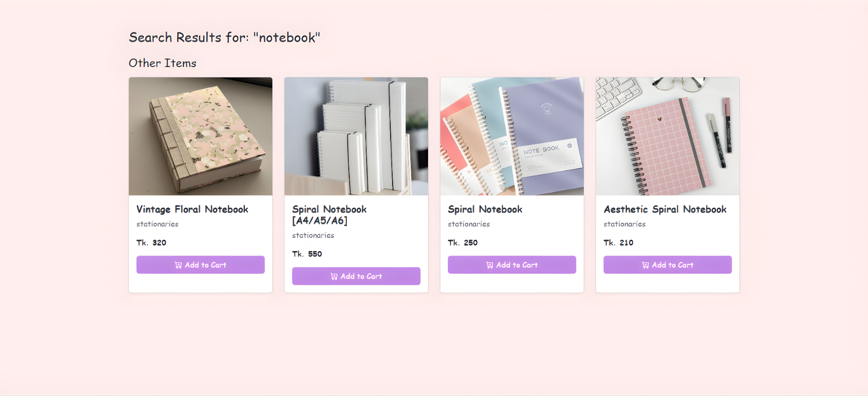Click stationaries label under Aesthetic Spiral Notebook
This screenshot has width=868, height=396.
point(625,224)
